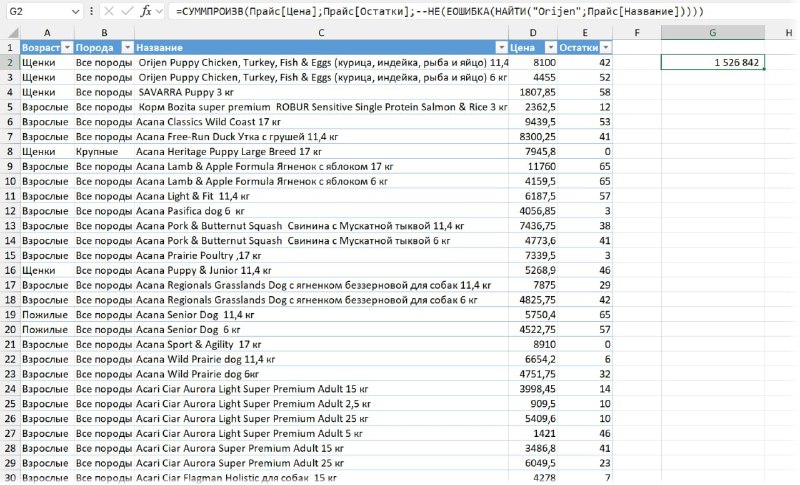This screenshot has width=800, height=485.
Task: Click the price cell 6654,2
Action: [x=533, y=359]
